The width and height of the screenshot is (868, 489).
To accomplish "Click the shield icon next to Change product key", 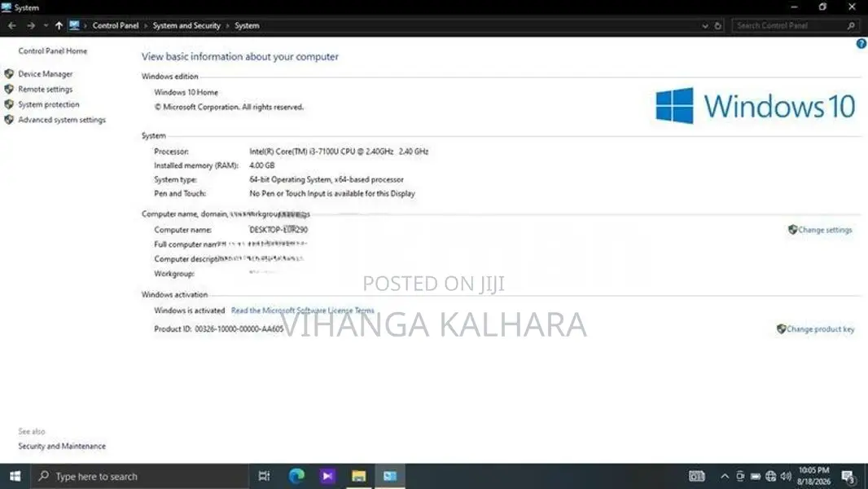I will [x=781, y=329].
